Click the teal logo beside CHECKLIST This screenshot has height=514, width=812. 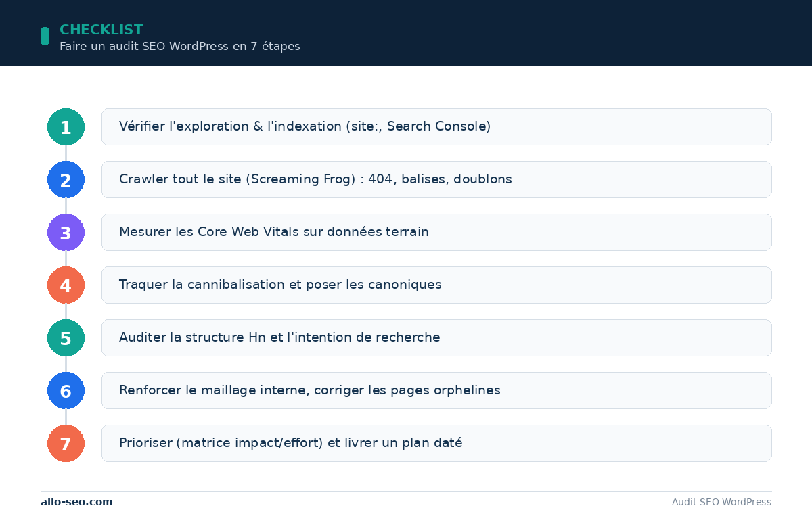click(45, 36)
